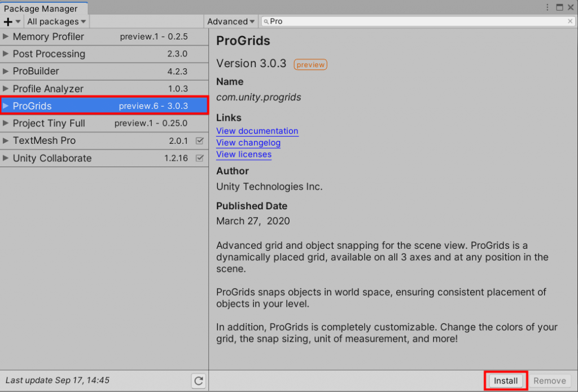Expand the ProBuilder package entry
Image resolution: width=578 pixels, height=392 pixels.
point(5,71)
